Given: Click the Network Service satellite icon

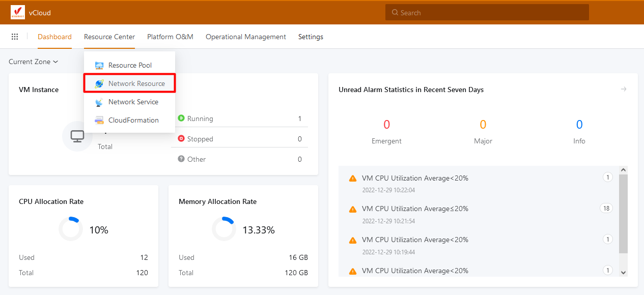Looking at the screenshot, I should click(99, 102).
